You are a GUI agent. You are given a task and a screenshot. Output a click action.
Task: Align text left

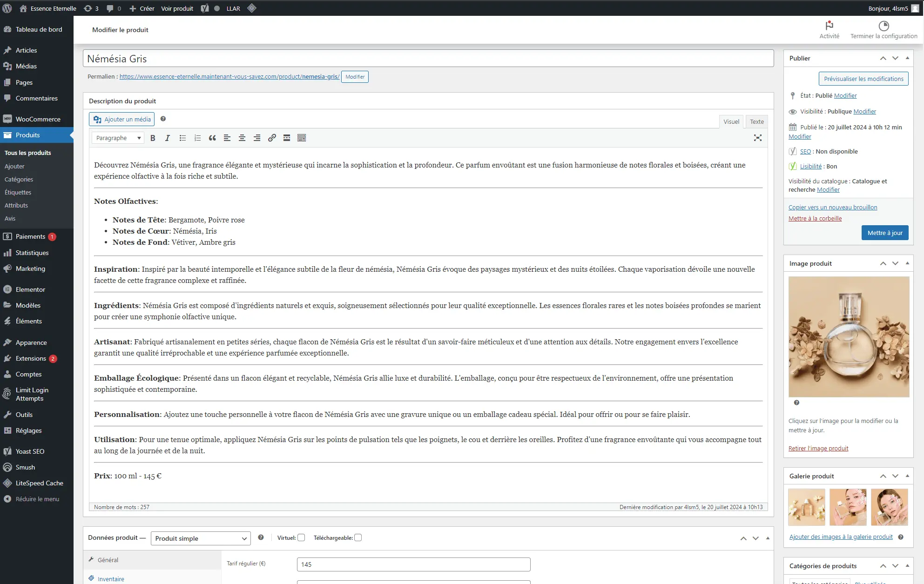(x=227, y=138)
